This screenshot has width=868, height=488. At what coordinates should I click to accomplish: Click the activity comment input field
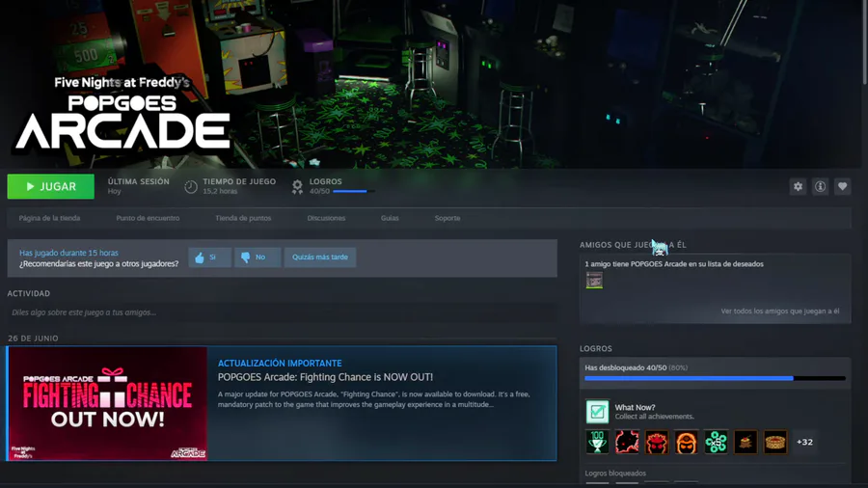282,312
